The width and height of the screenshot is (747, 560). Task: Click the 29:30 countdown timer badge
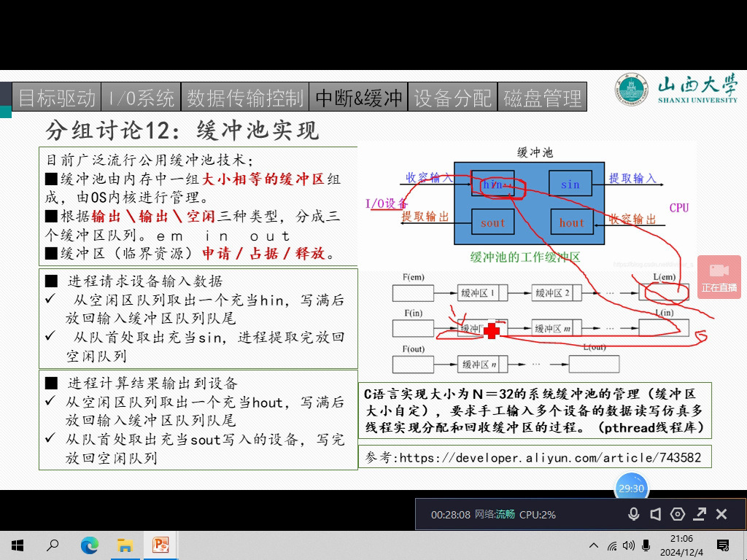(x=631, y=488)
